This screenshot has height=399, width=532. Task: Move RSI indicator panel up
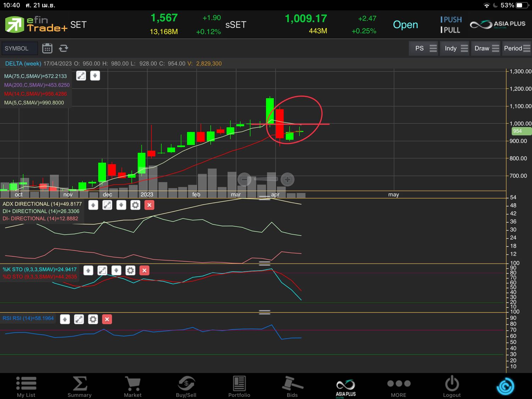tap(65, 319)
